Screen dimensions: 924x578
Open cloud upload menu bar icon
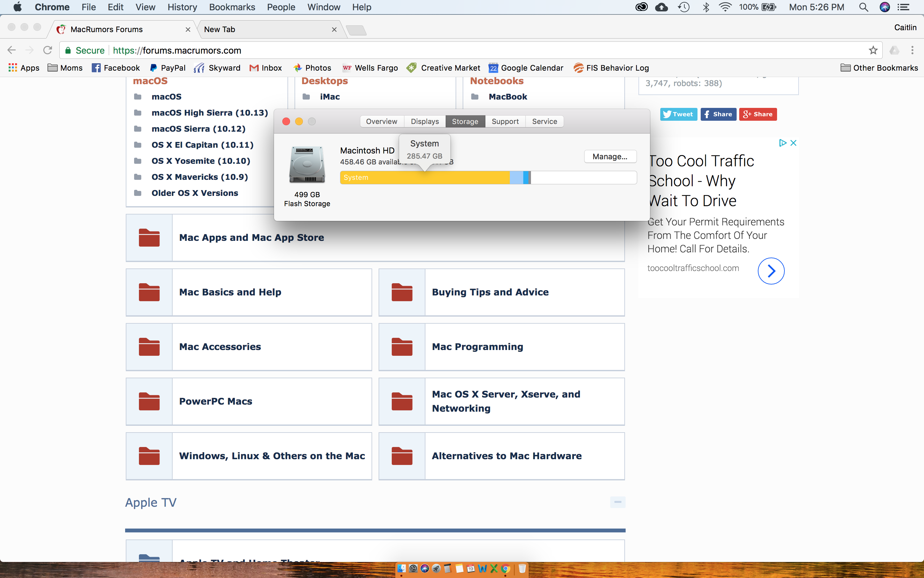662,7
